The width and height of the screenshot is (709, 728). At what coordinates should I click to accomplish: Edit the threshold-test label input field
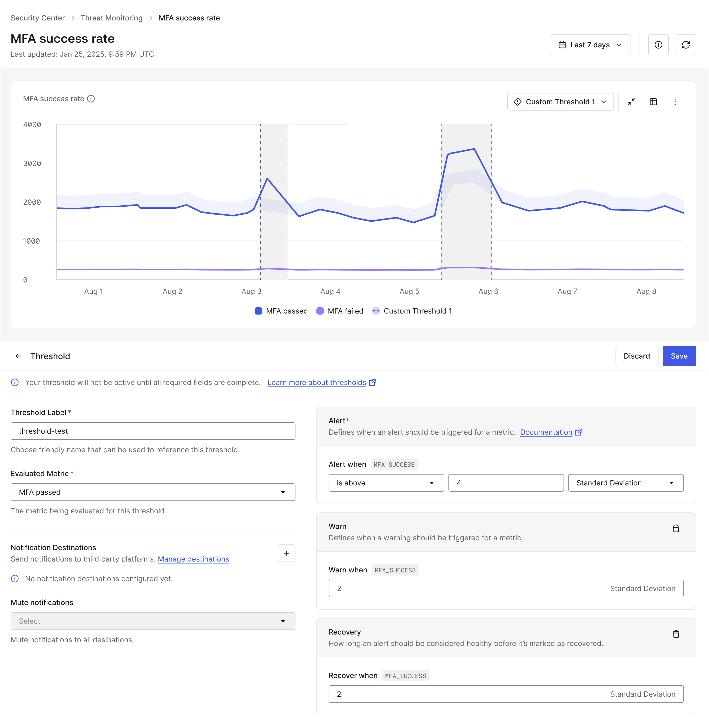point(153,431)
